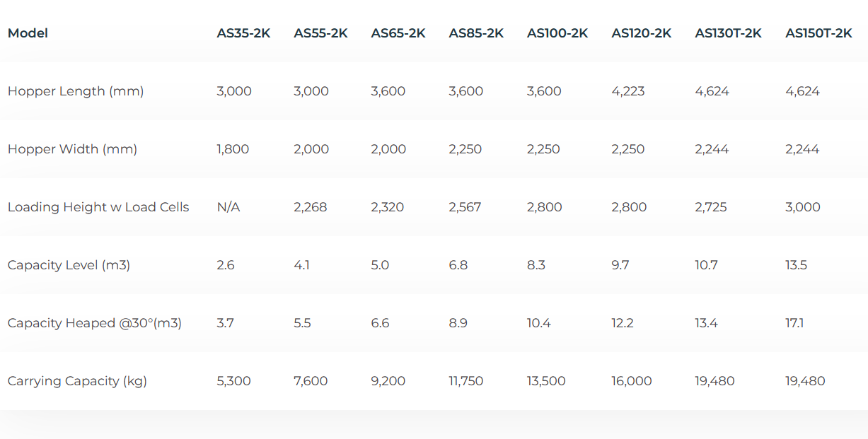The height and width of the screenshot is (439, 868).
Task: Click the AS100-2K model heading
Action: pos(557,33)
